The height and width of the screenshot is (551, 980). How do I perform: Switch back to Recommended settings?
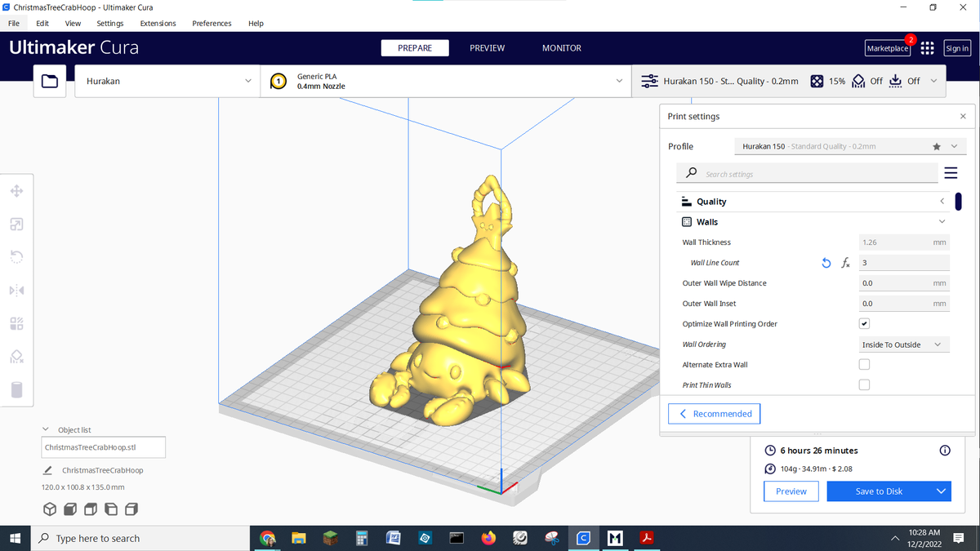pyautogui.click(x=714, y=414)
